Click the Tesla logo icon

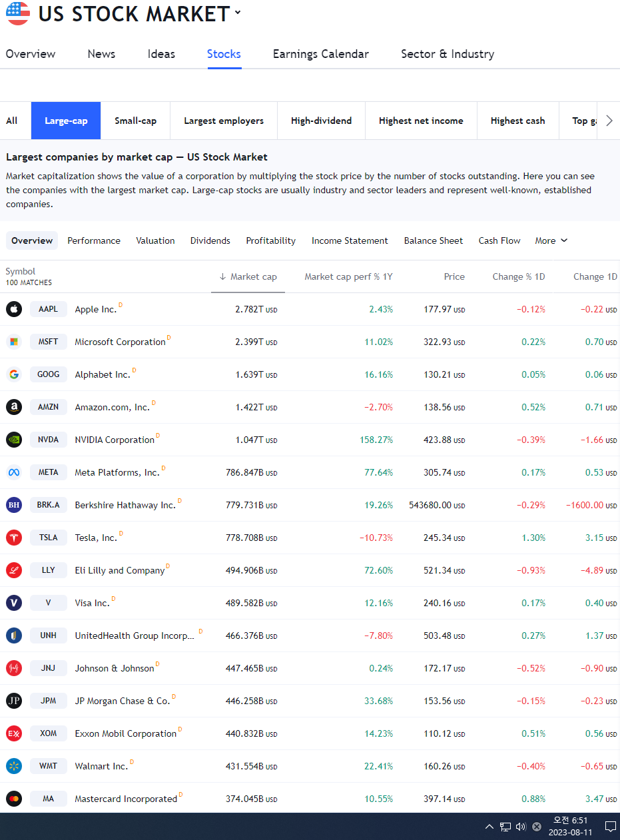(14, 538)
